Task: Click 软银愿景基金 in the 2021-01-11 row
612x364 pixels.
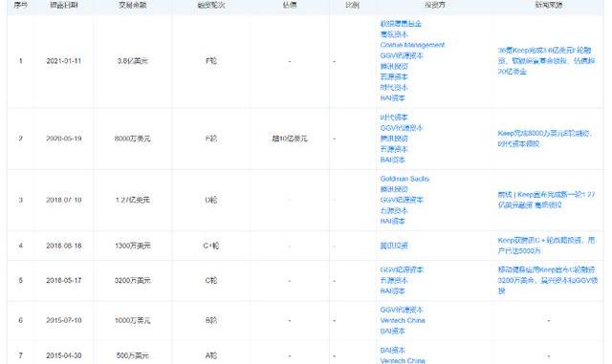Action: tap(401, 24)
